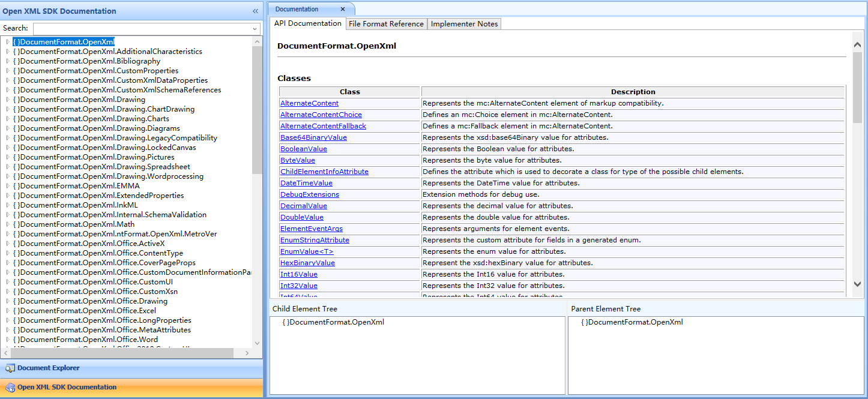Screen dimensions: 868x399
Task: Switch to the File Format Reference tab
Action: [386, 24]
